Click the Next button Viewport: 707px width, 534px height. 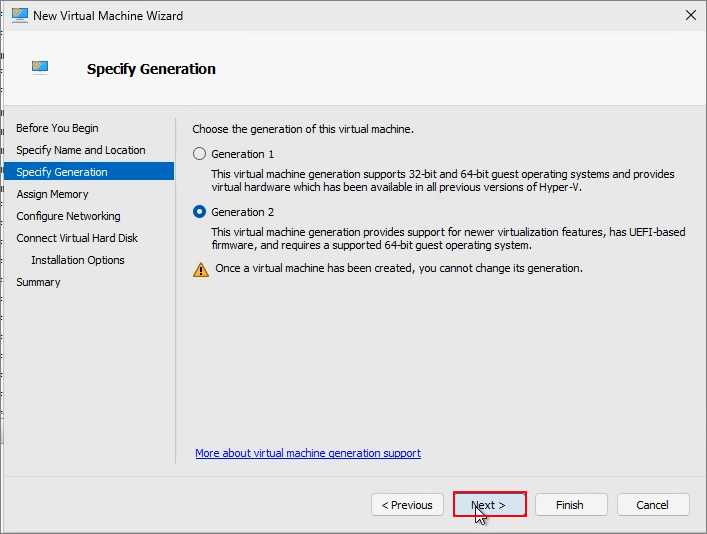pos(490,505)
